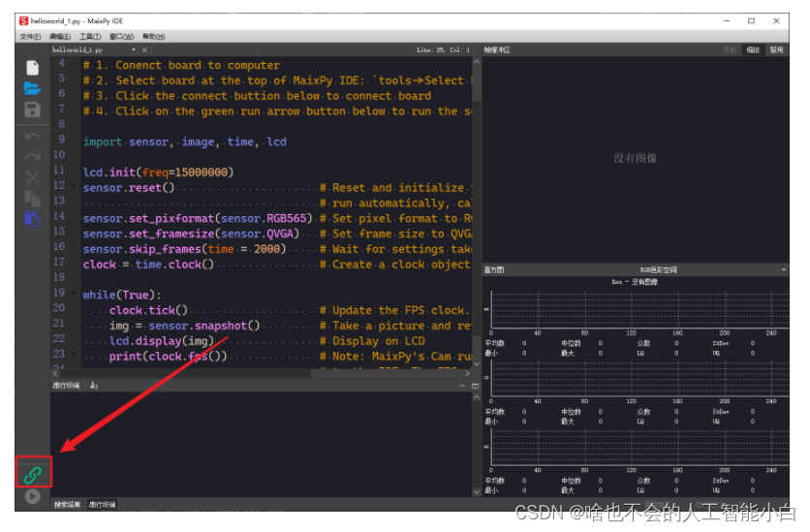This screenshot has height=532, width=810.
Task: Open the 编辑(E) Edit menu
Action: pyautogui.click(x=60, y=37)
